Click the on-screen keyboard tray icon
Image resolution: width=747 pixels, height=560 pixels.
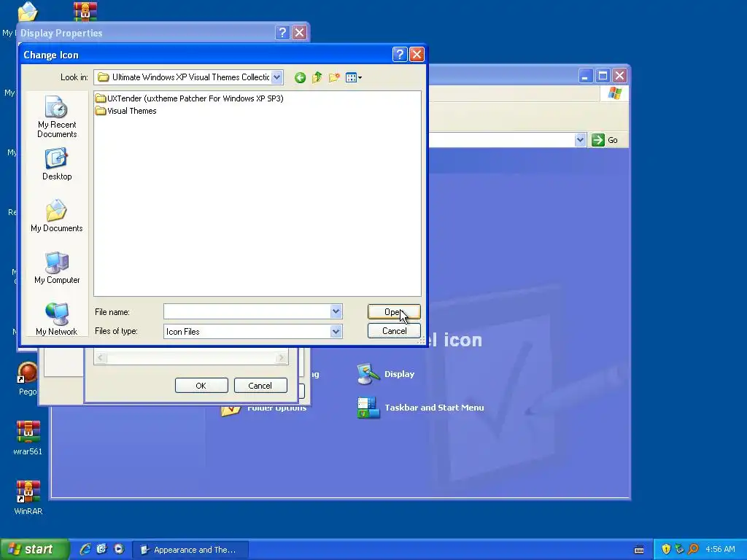[x=639, y=550]
